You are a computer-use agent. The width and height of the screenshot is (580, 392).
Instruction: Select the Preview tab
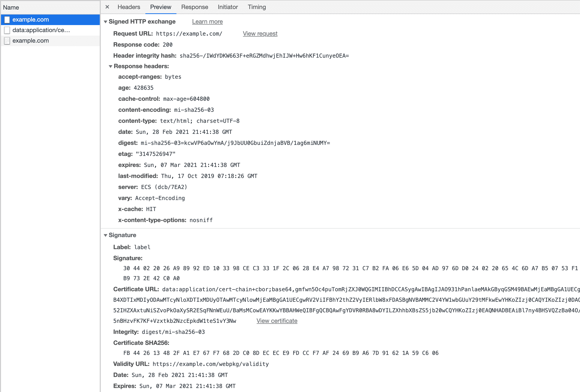pos(160,7)
